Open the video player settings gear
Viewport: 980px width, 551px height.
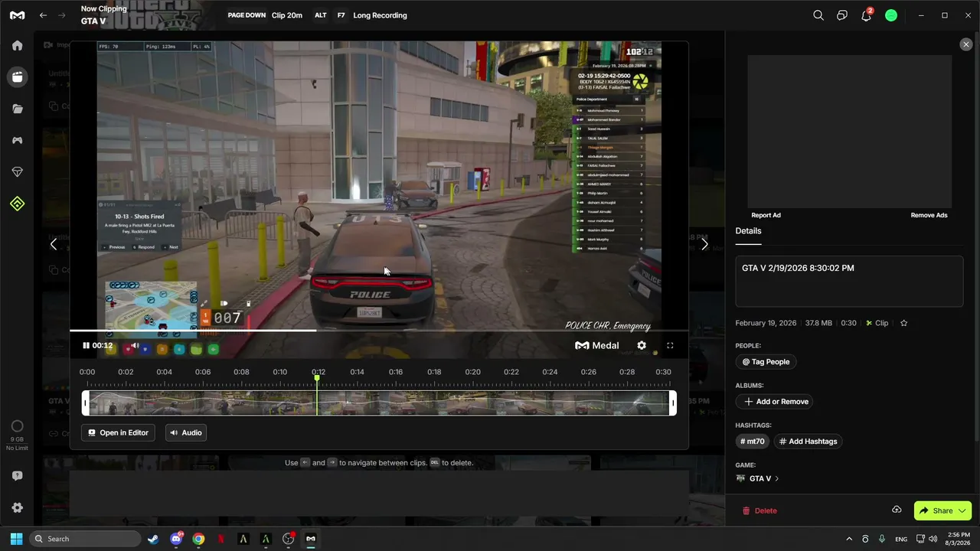click(642, 346)
